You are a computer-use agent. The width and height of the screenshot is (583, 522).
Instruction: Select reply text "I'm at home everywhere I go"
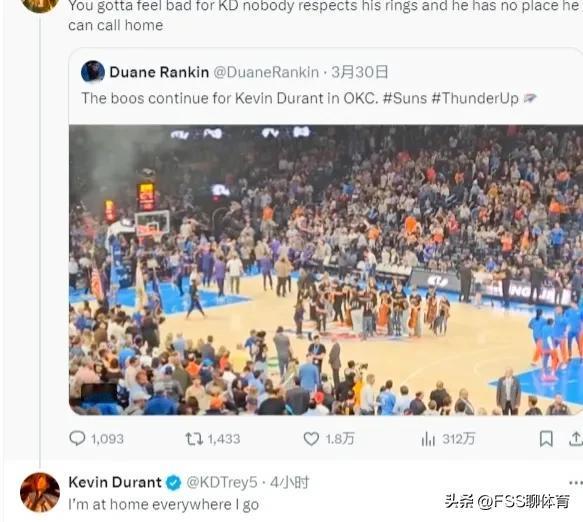(164, 505)
